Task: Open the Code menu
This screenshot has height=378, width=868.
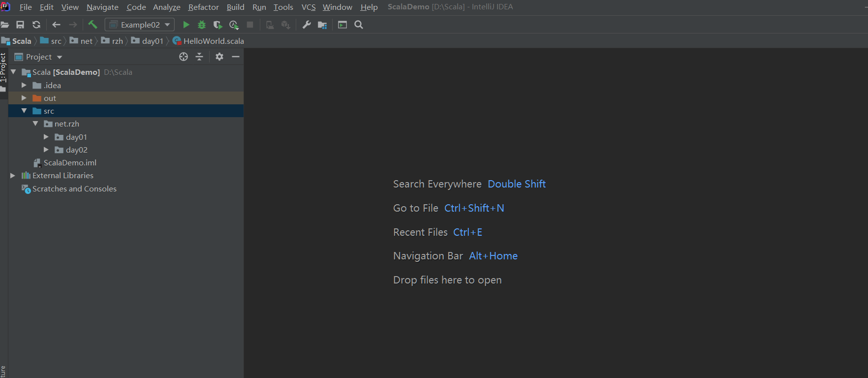Action: 136,7
